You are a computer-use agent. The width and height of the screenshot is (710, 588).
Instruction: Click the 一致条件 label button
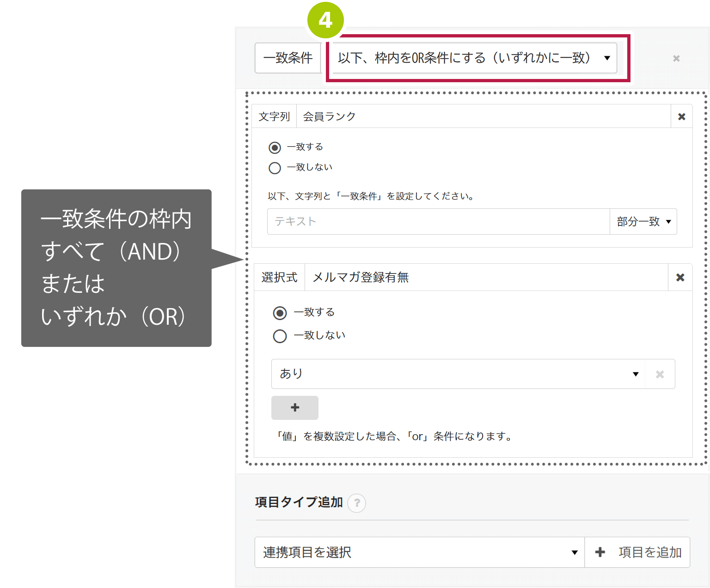[288, 58]
